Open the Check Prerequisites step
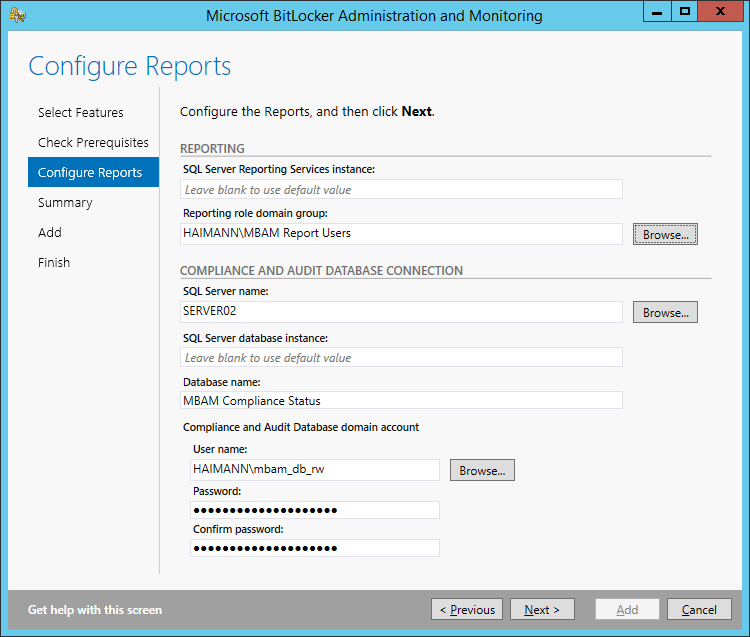The width and height of the screenshot is (750, 637). click(x=93, y=143)
